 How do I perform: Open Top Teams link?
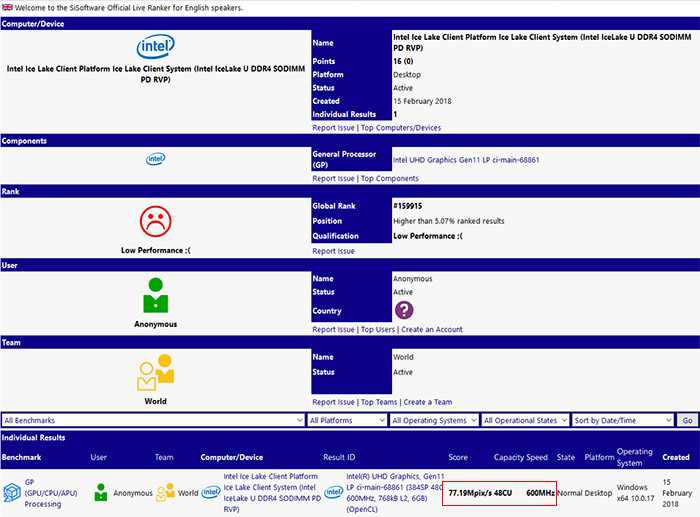click(379, 402)
